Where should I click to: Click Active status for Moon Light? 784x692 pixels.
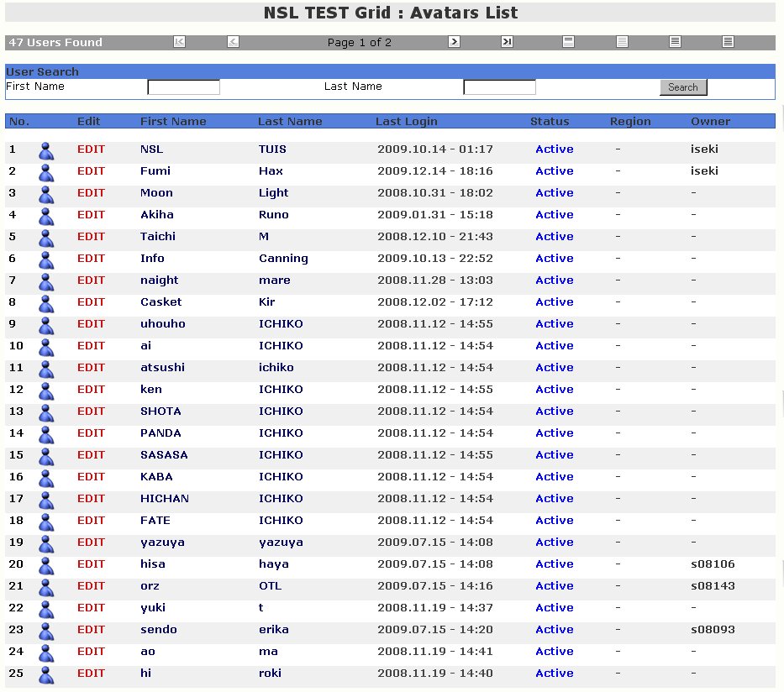554,193
